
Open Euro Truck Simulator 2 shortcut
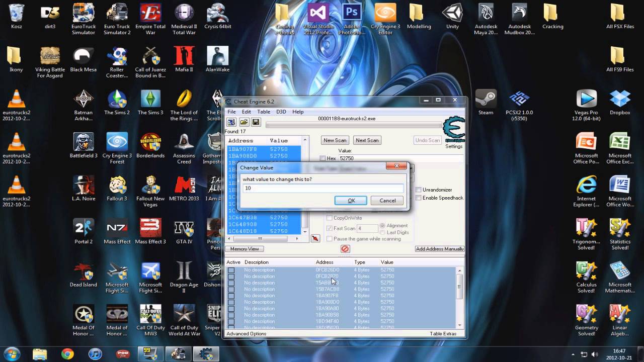pos(117,19)
